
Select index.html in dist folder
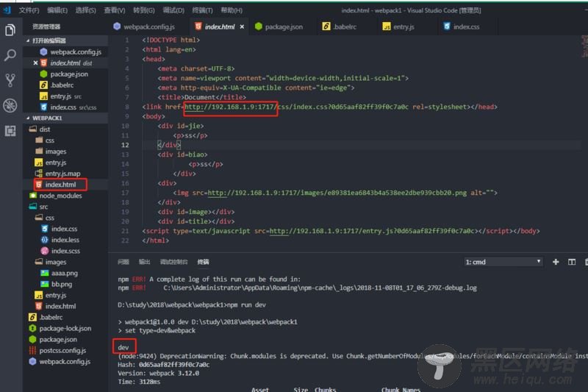60,185
